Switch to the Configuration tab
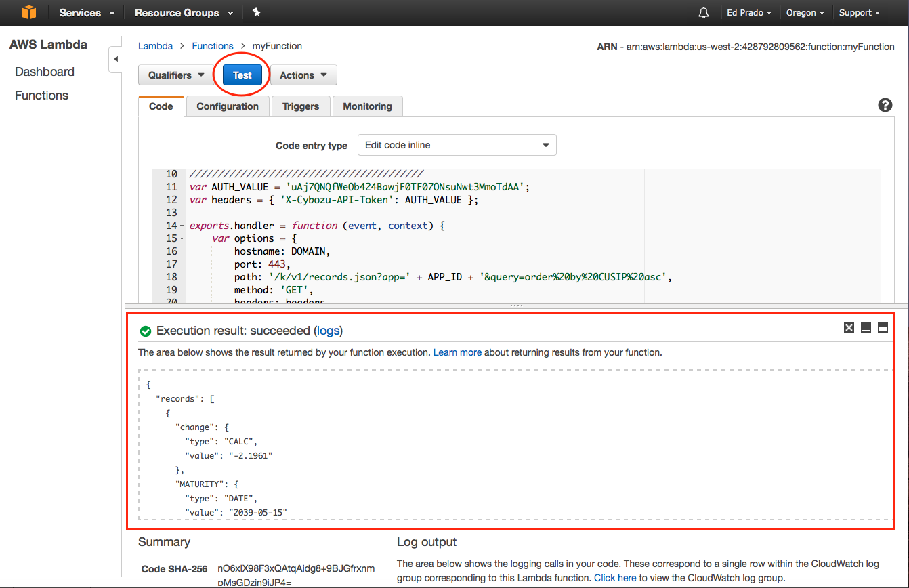Image resolution: width=909 pixels, height=588 pixels. click(x=228, y=106)
